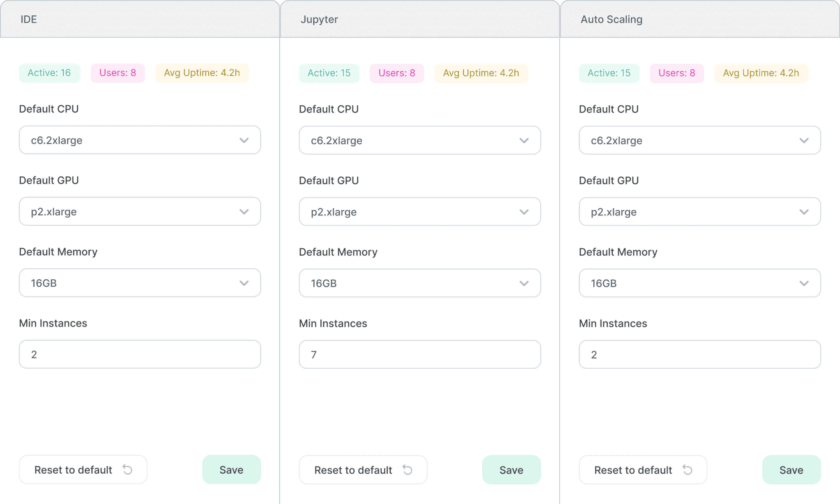
Task: Click Auto Scaling Min Instances input
Action: click(x=699, y=354)
